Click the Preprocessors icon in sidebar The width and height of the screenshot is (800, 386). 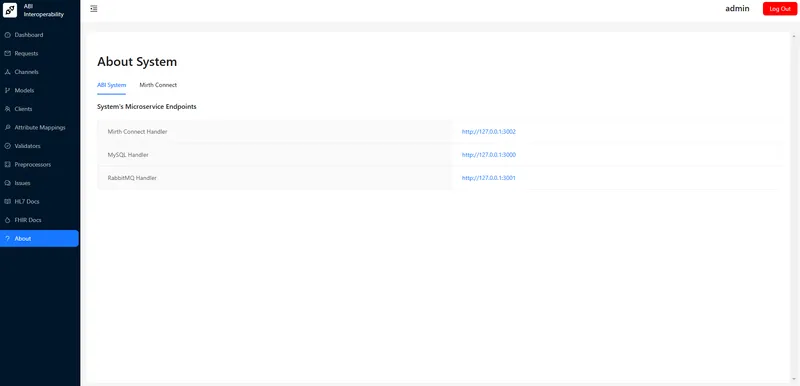8,165
